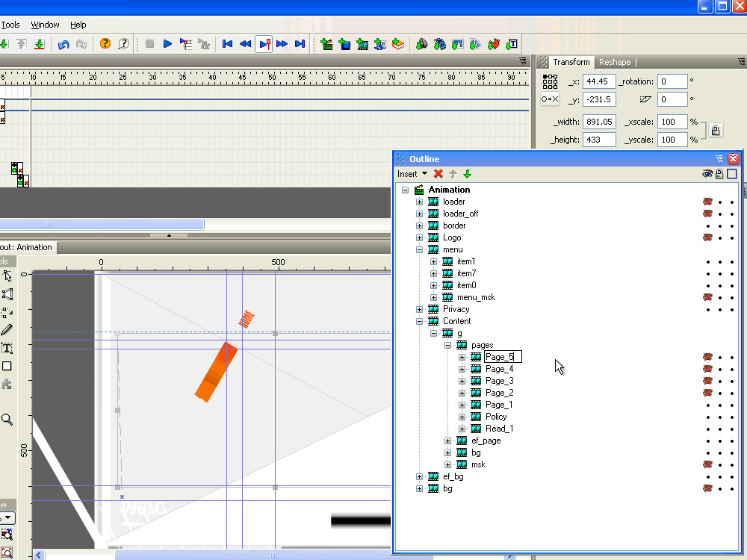Click the _rotation input field
This screenshot has width=747, height=560.
(x=672, y=81)
